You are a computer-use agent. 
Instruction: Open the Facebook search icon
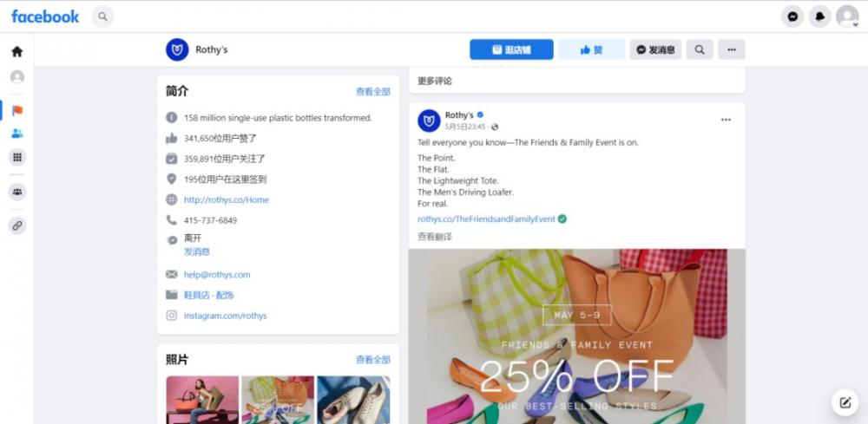(x=103, y=16)
